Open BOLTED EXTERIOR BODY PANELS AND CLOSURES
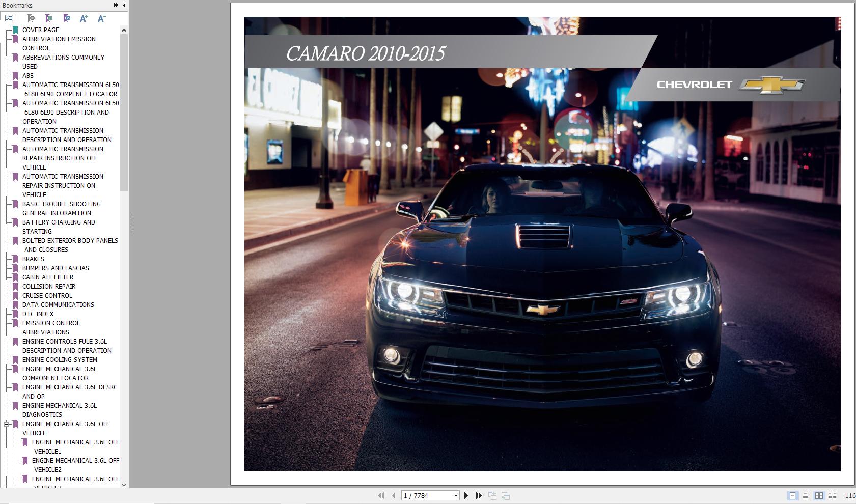This screenshot has width=856, height=504. point(70,245)
